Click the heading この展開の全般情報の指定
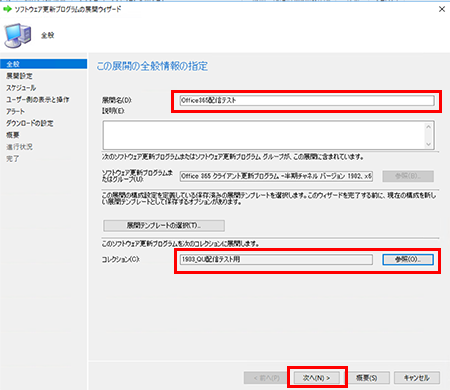The height and width of the screenshot is (390, 450). [152, 66]
